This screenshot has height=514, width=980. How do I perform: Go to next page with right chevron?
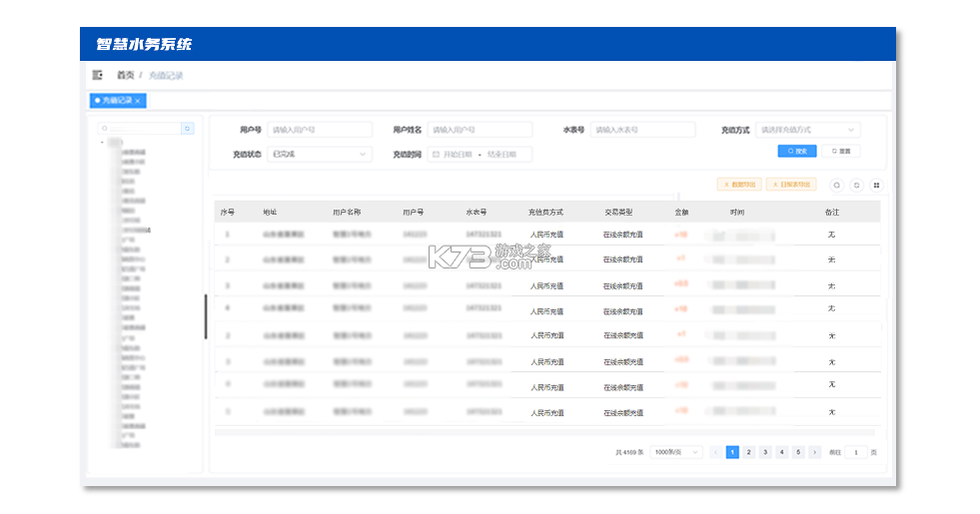[x=814, y=452]
